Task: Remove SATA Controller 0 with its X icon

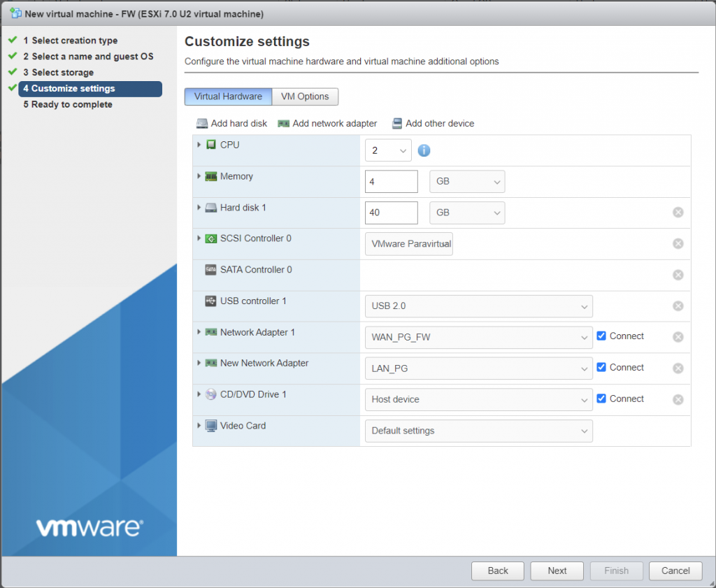Action: click(x=678, y=275)
